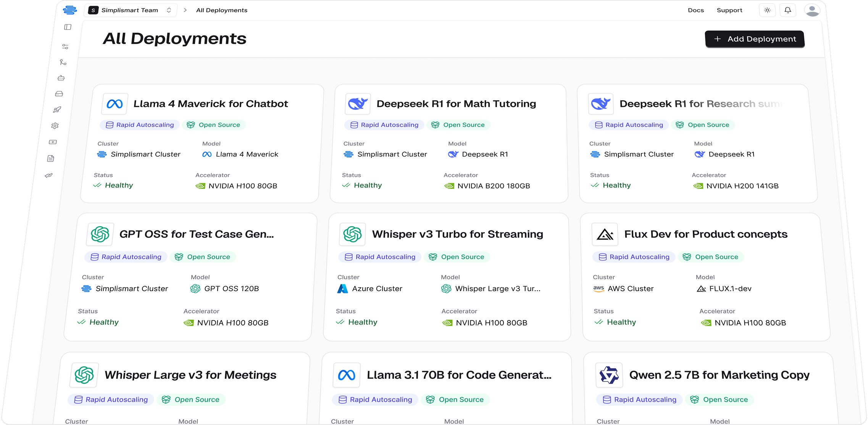Click Meta logo on Llama 4 Maverick card

tap(115, 104)
